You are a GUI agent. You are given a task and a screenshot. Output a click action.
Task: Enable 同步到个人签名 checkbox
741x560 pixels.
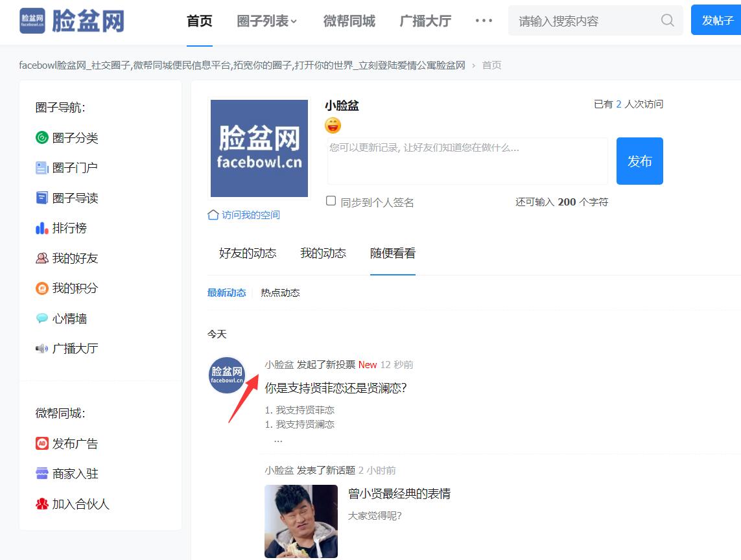click(x=331, y=201)
